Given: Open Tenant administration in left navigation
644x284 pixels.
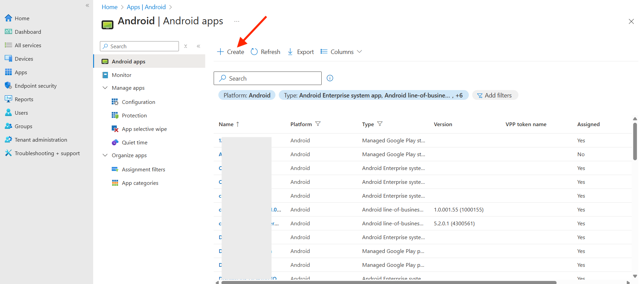Looking at the screenshot, I should [41, 140].
